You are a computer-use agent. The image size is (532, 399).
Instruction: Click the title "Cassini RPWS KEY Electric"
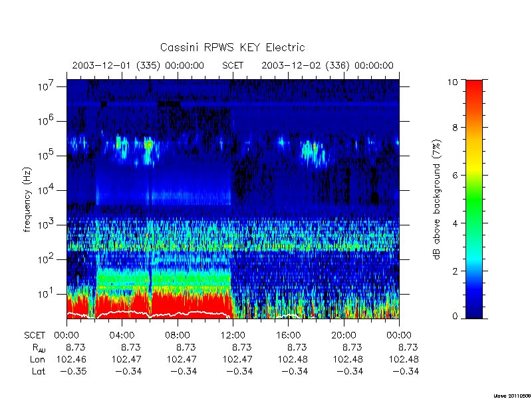click(232, 47)
